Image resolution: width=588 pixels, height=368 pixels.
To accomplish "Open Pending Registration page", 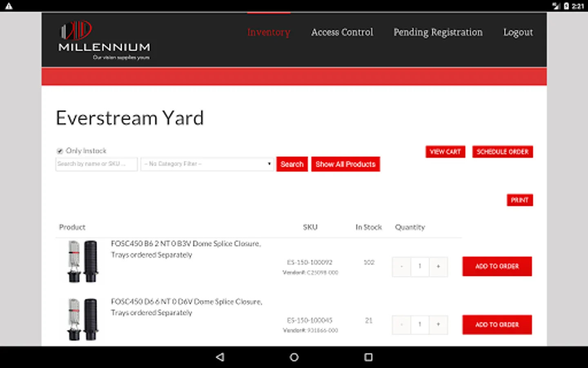I will coord(438,32).
